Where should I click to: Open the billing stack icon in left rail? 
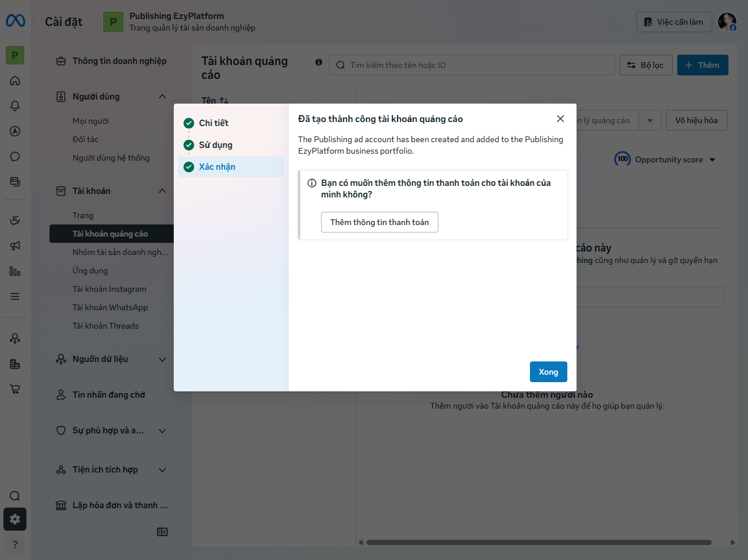pyautogui.click(x=15, y=364)
